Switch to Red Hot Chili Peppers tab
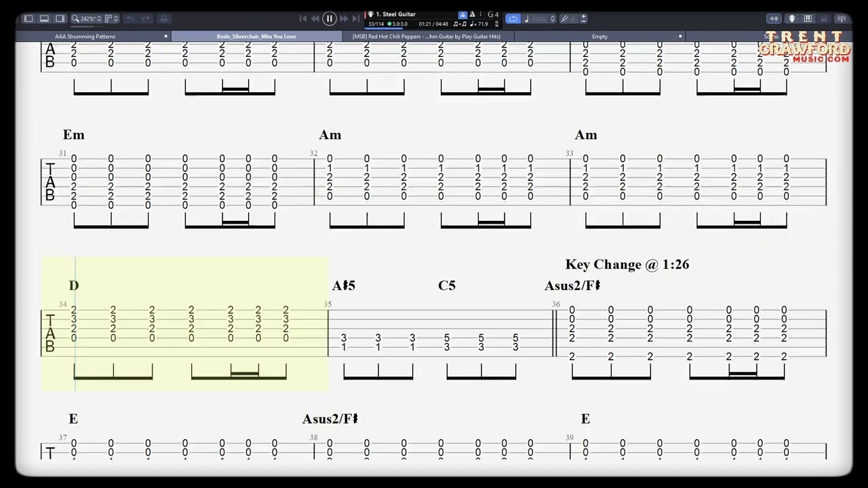 pos(427,37)
